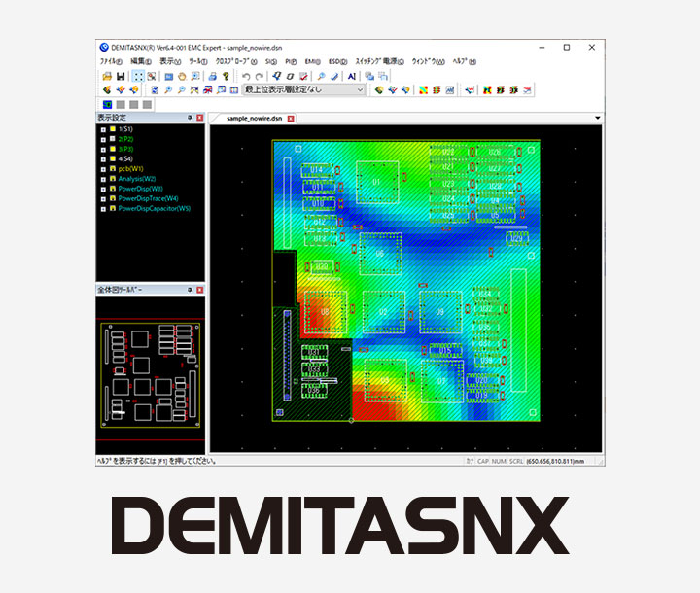Toggle visibility box of layer 4(S4)

[113, 158]
